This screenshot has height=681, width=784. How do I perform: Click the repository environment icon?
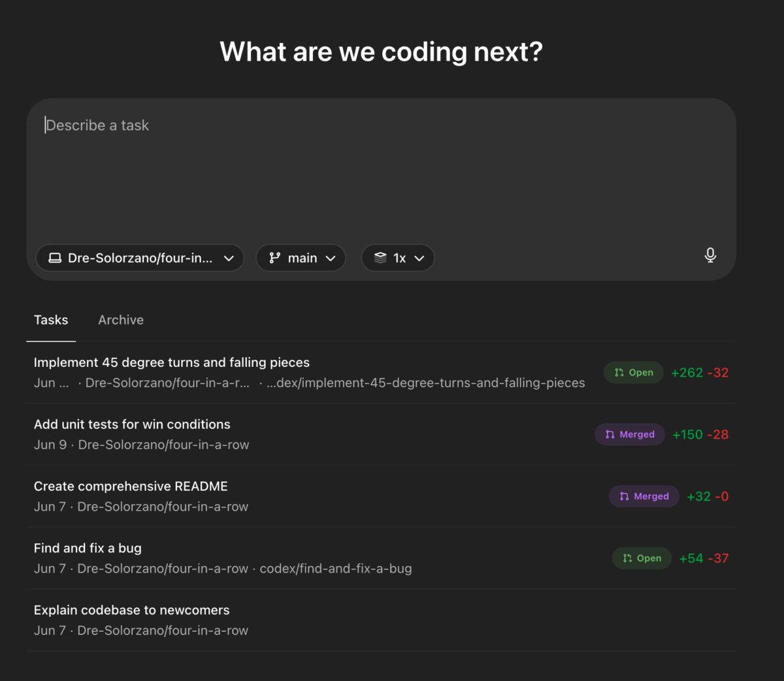click(55, 257)
